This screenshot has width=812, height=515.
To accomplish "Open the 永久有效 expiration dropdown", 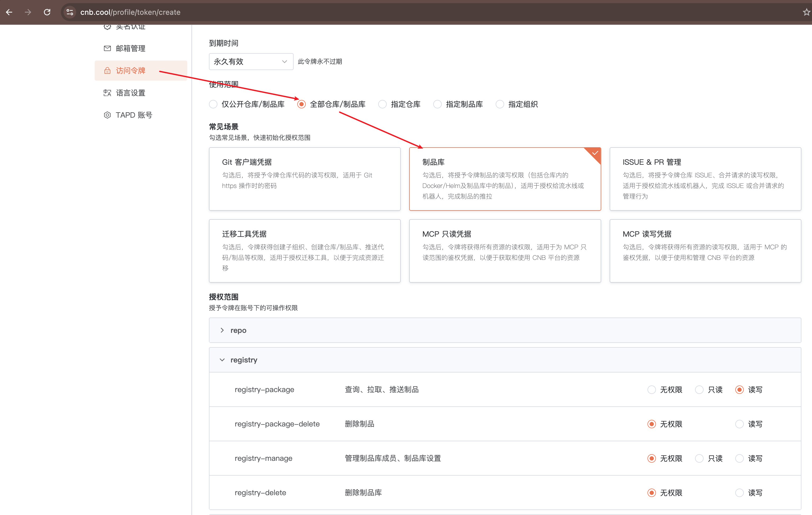I will tap(251, 61).
